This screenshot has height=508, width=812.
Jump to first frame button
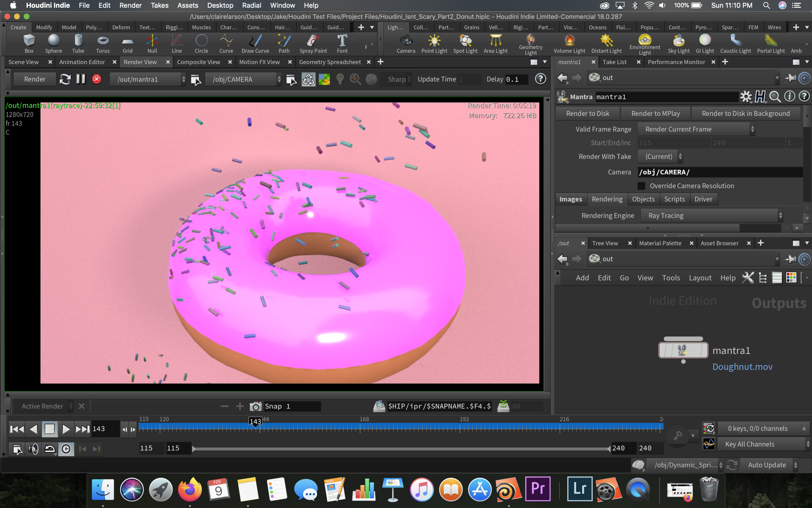(17, 429)
